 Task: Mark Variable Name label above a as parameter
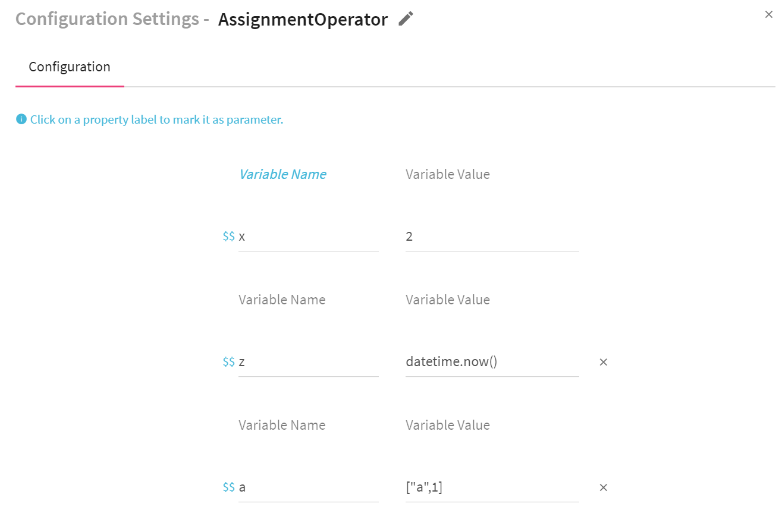pos(282,425)
